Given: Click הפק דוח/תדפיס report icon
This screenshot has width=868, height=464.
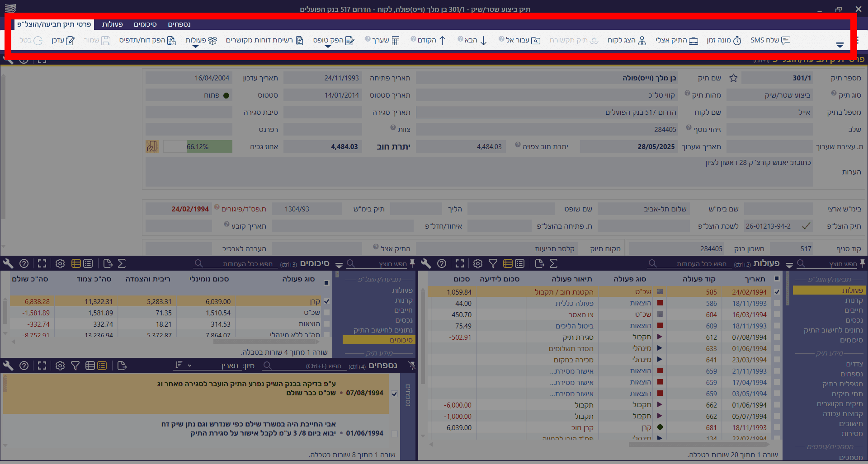Looking at the screenshot, I should (x=171, y=41).
